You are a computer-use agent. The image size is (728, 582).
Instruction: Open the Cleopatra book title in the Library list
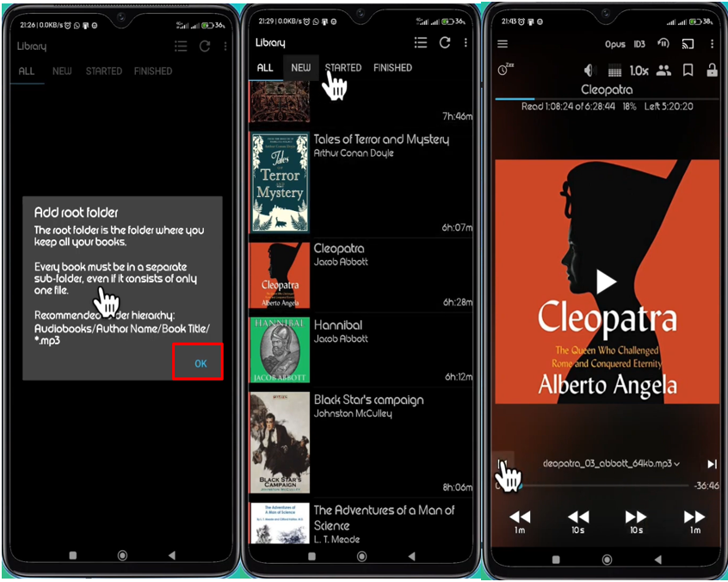(x=339, y=249)
